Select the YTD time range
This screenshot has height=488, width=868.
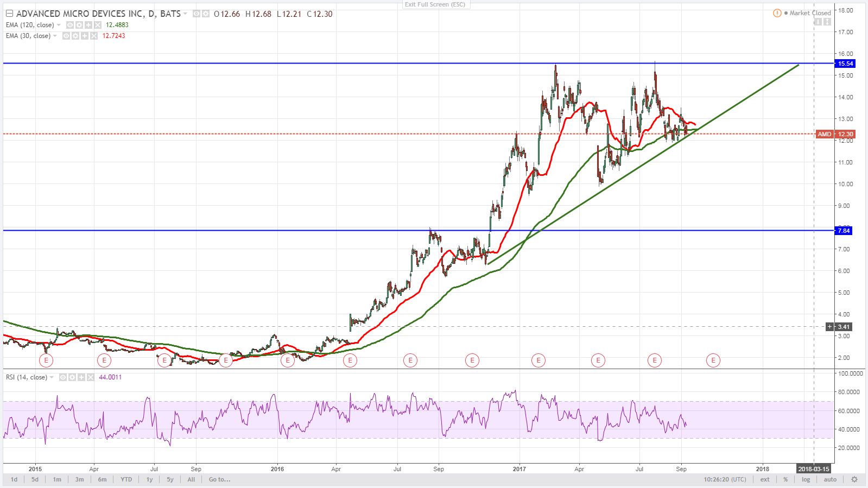coord(126,479)
